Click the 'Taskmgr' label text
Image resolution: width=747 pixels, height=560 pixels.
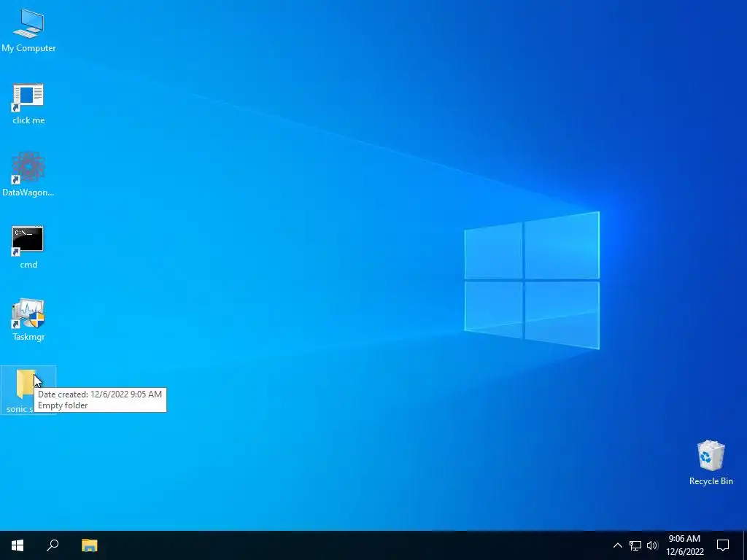point(28,337)
